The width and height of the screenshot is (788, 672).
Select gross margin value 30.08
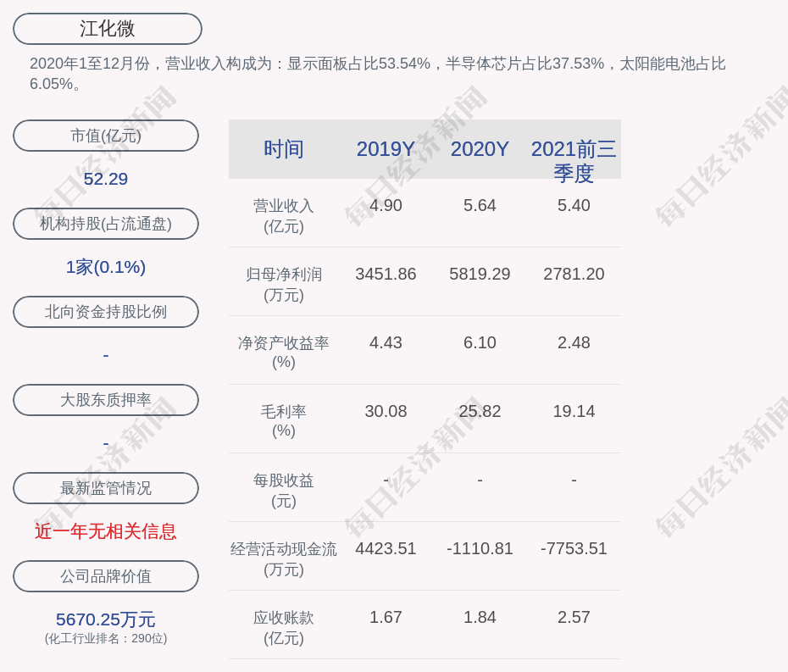coord(386,411)
